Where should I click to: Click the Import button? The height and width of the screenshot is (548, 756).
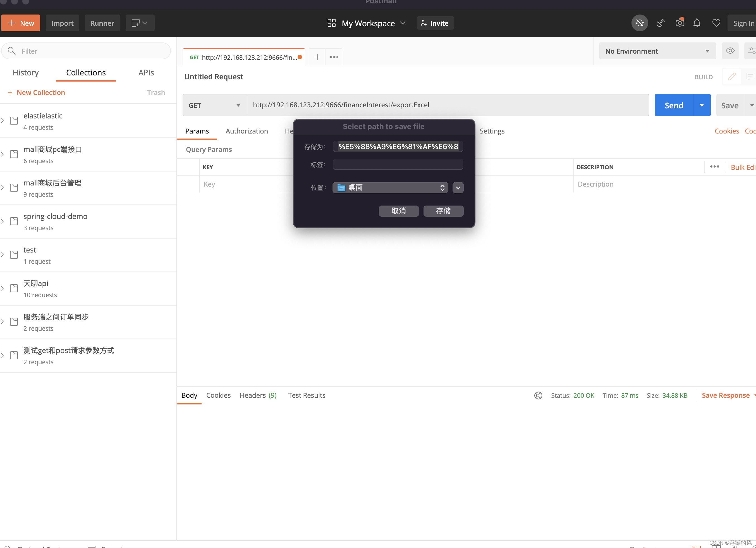click(62, 23)
